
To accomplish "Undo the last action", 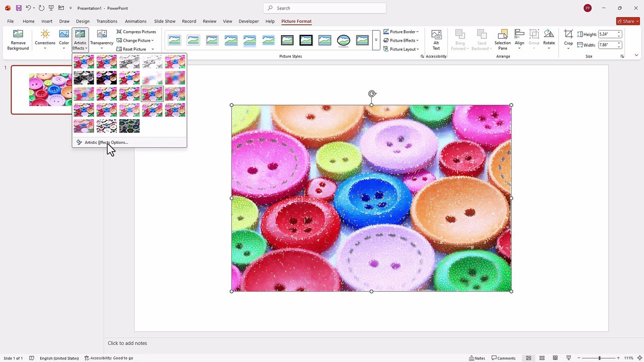I will [28, 8].
